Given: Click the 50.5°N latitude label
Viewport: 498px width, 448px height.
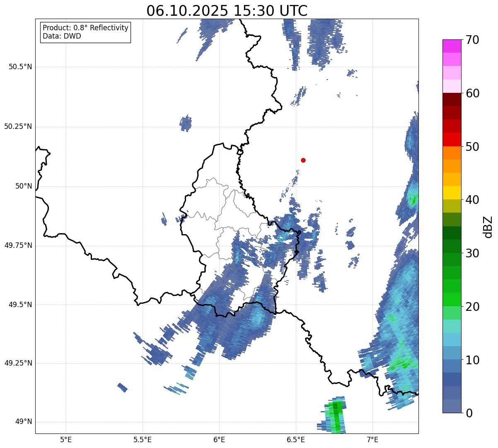Looking at the screenshot, I should tap(20, 67).
